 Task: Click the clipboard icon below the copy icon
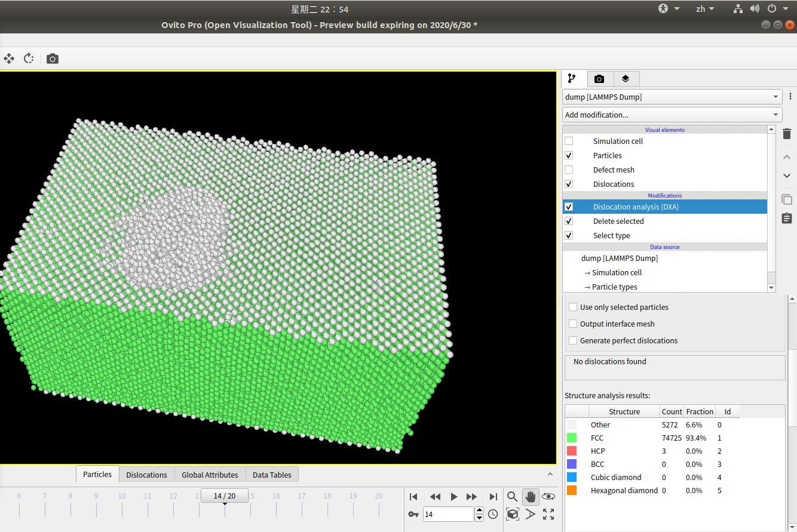click(x=786, y=218)
